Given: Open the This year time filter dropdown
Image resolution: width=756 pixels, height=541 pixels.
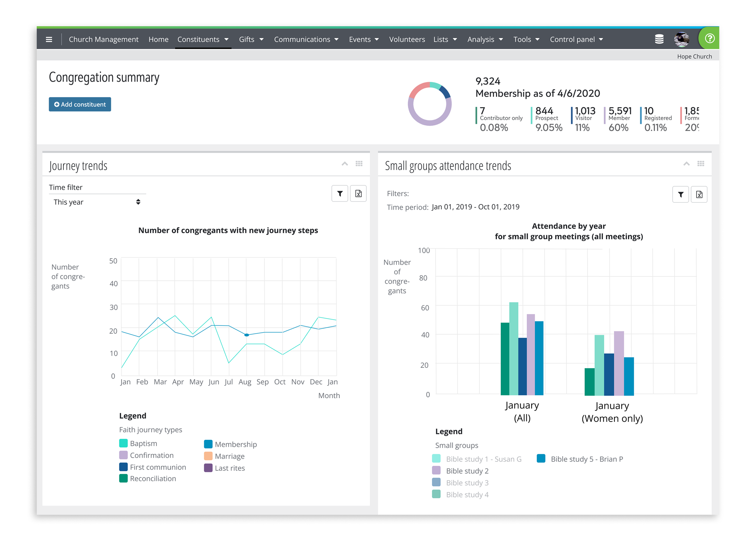Looking at the screenshot, I should coord(96,202).
